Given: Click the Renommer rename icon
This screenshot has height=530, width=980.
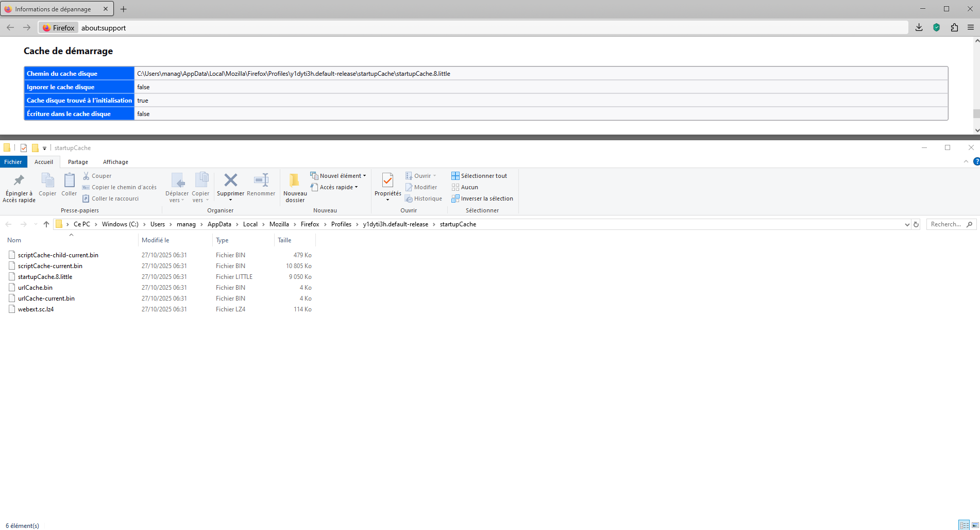Looking at the screenshot, I should coord(261,180).
